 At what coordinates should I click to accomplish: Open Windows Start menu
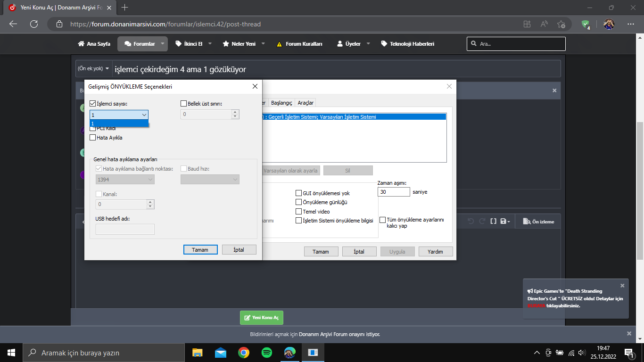[x=11, y=353]
